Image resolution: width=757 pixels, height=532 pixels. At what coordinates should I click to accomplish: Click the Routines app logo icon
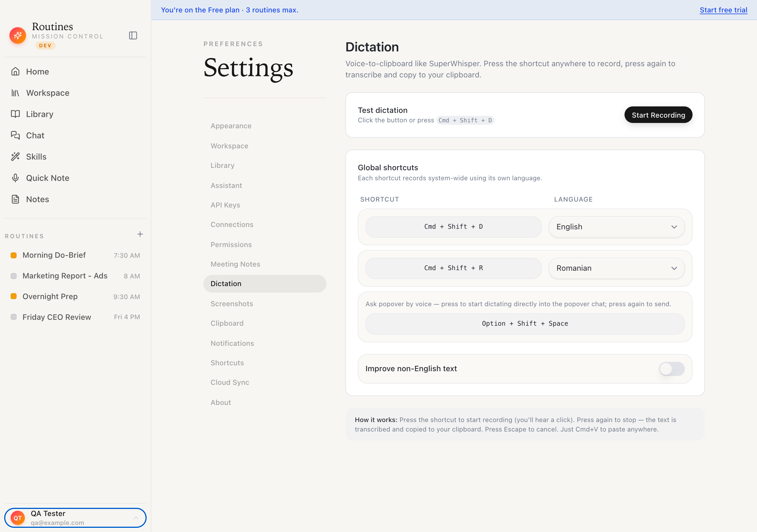pyautogui.click(x=18, y=35)
